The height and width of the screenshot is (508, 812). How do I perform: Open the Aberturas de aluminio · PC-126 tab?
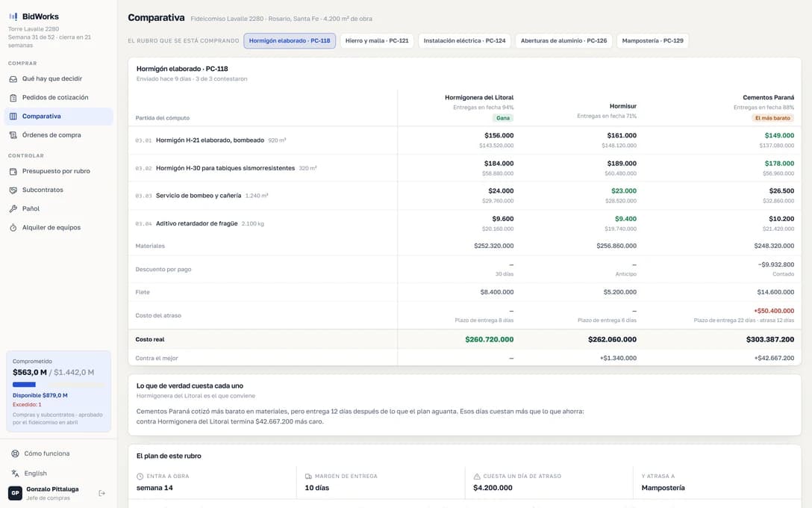point(564,41)
